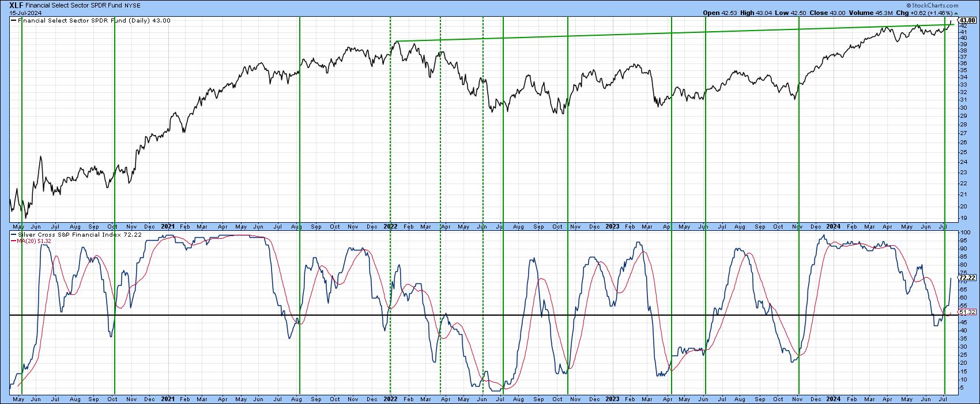Image resolution: width=980 pixels, height=404 pixels.
Task: Click the 2023 label under the price panel
Action: (612, 227)
